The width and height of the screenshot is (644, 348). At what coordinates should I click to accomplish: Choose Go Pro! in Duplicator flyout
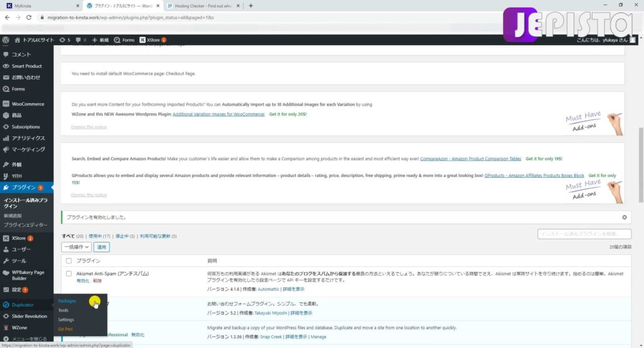click(x=65, y=329)
